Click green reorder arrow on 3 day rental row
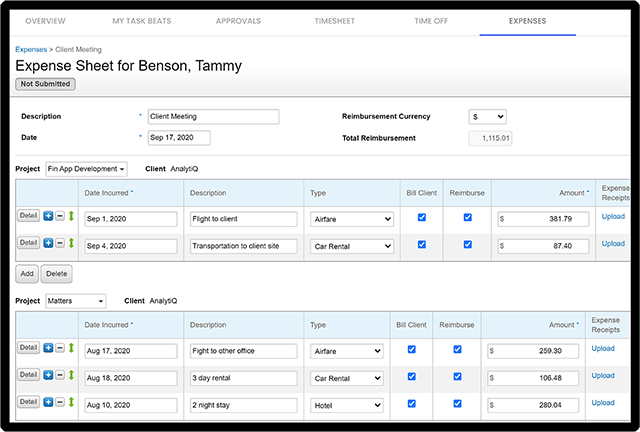 tap(71, 375)
